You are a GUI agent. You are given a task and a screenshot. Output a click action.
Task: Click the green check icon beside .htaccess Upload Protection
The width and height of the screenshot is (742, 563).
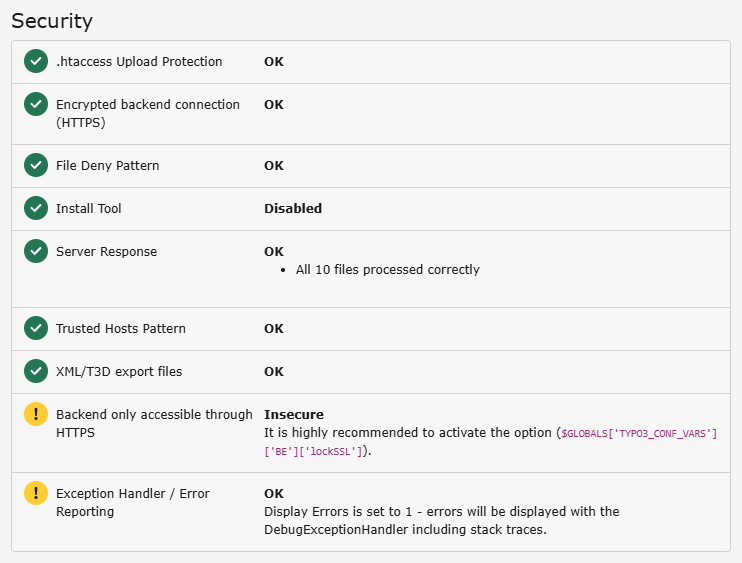tap(36, 62)
